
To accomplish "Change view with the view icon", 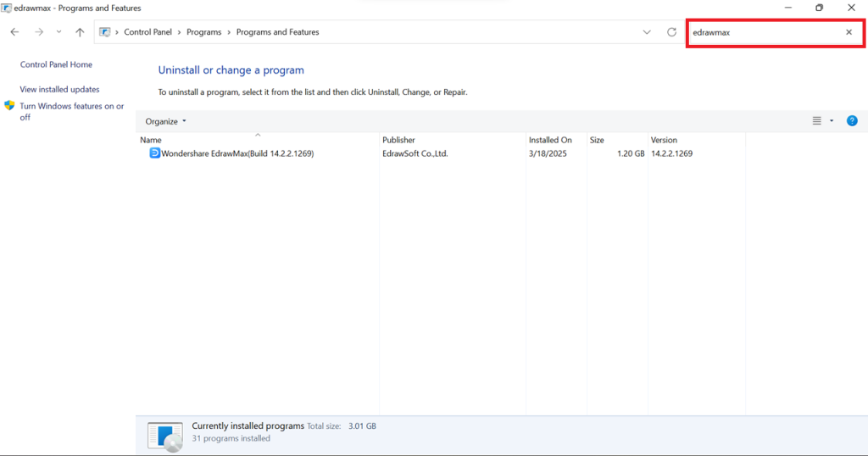I will [x=816, y=120].
